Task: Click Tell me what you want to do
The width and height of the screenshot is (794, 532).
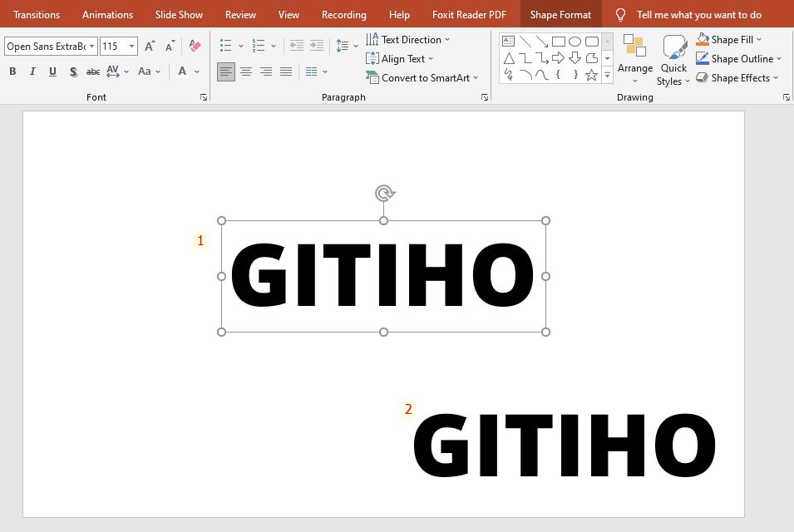Action: click(698, 14)
